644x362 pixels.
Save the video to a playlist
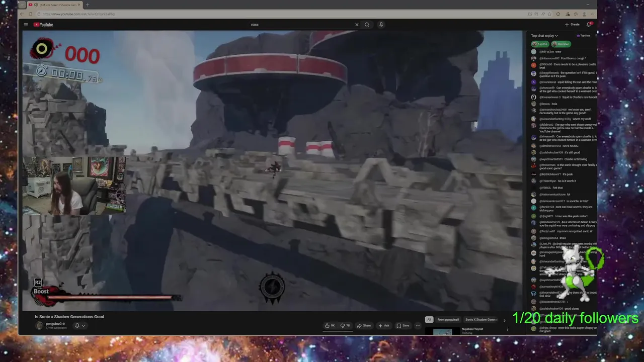pos(403,326)
